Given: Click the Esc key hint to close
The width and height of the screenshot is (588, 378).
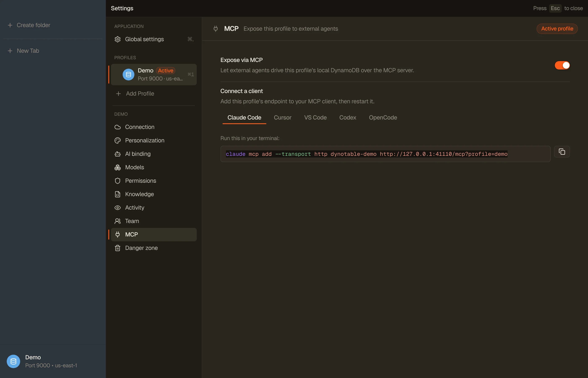Looking at the screenshot, I should coord(555,8).
